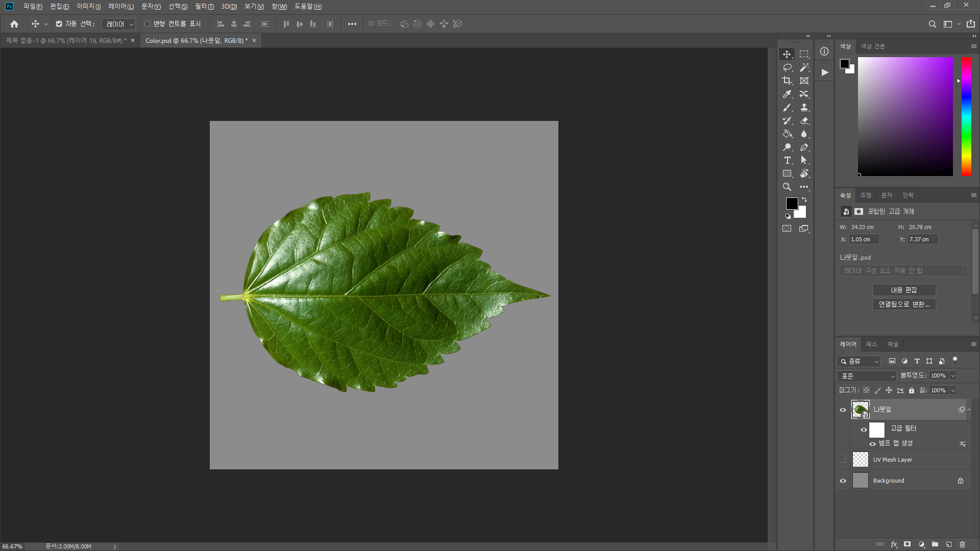This screenshot has width=980, height=551.
Task: Open the 레이어 auto-select dropdown
Action: click(x=118, y=24)
